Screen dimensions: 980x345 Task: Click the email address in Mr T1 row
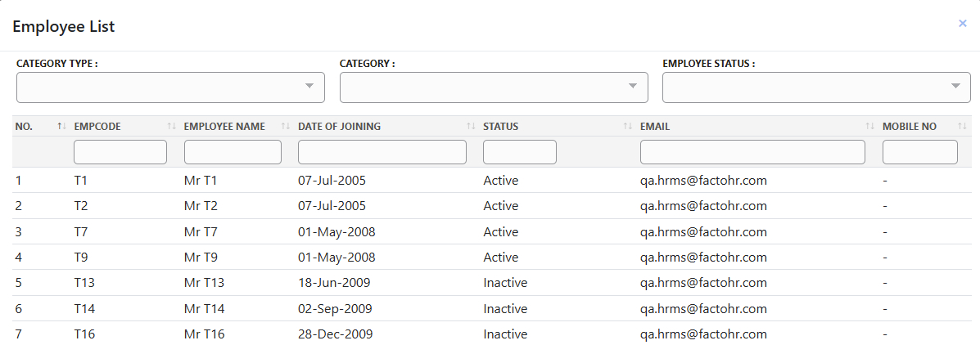(703, 181)
